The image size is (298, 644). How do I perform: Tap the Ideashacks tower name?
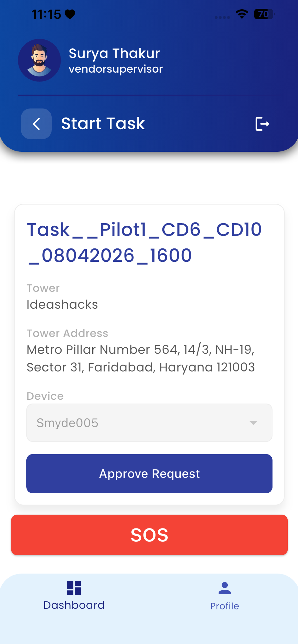62,305
